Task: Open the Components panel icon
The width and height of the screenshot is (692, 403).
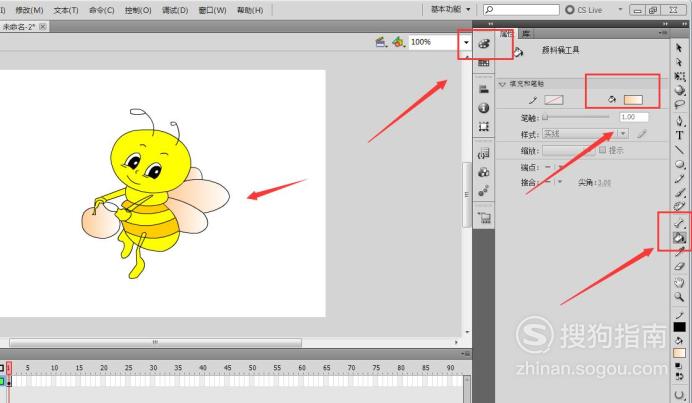Action: (484, 172)
